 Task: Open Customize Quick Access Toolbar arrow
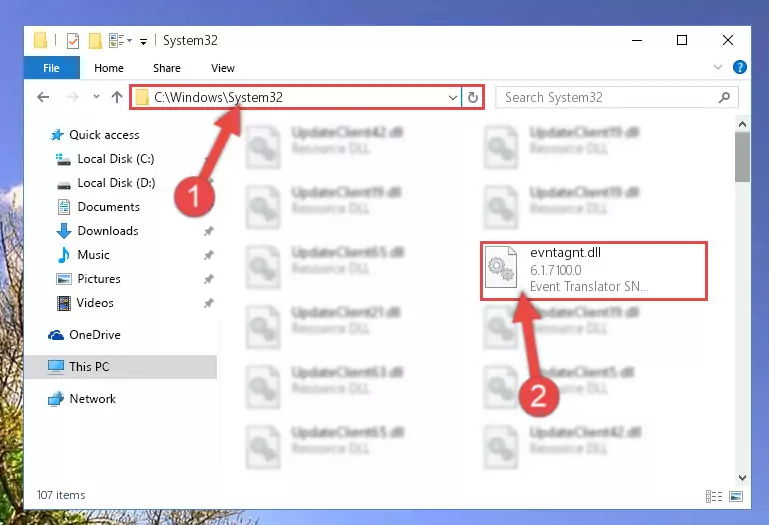(143, 41)
